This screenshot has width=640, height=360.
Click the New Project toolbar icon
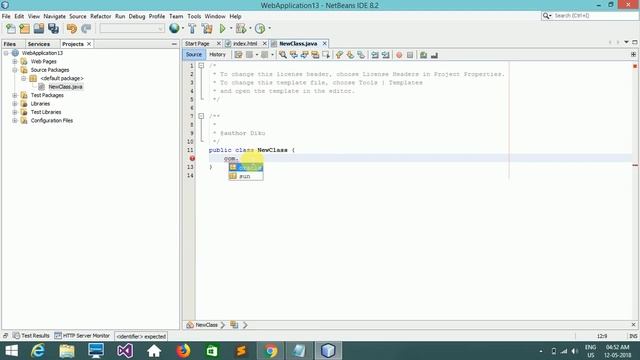click(24, 29)
